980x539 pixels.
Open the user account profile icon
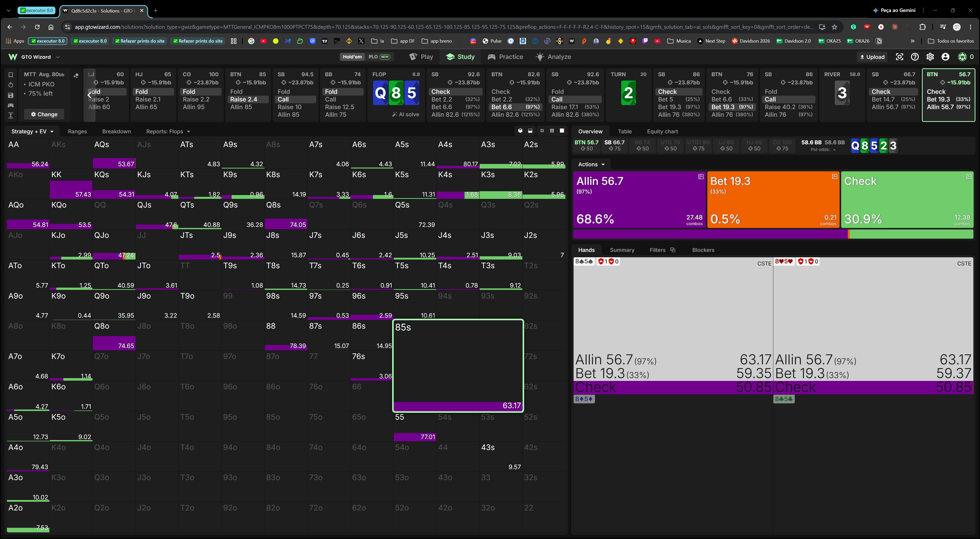pos(945,57)
